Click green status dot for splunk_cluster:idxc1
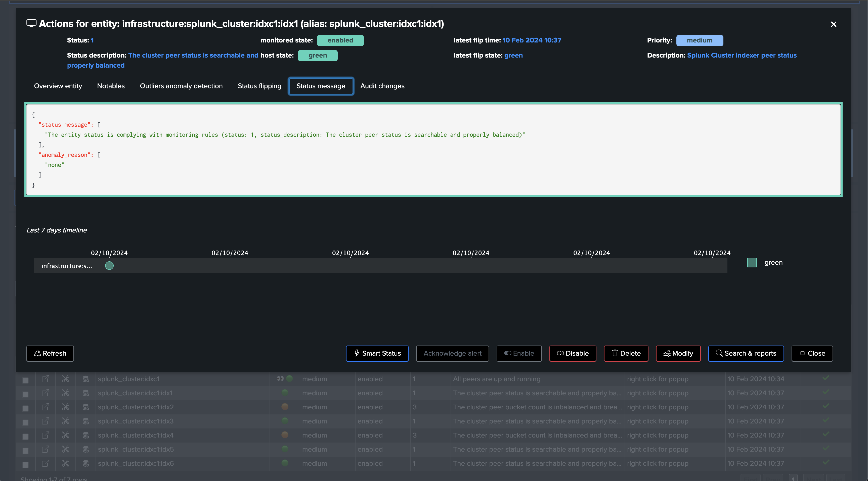Screen dimensions: 868x481 (289, 378)
